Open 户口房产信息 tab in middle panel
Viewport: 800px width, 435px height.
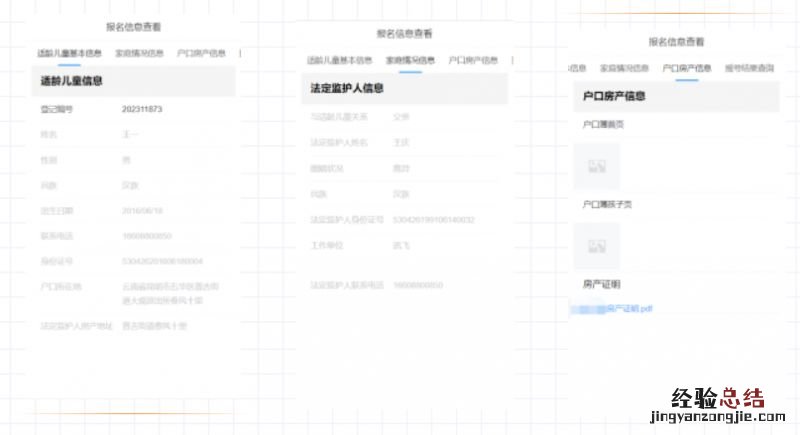tap(473, 60)
